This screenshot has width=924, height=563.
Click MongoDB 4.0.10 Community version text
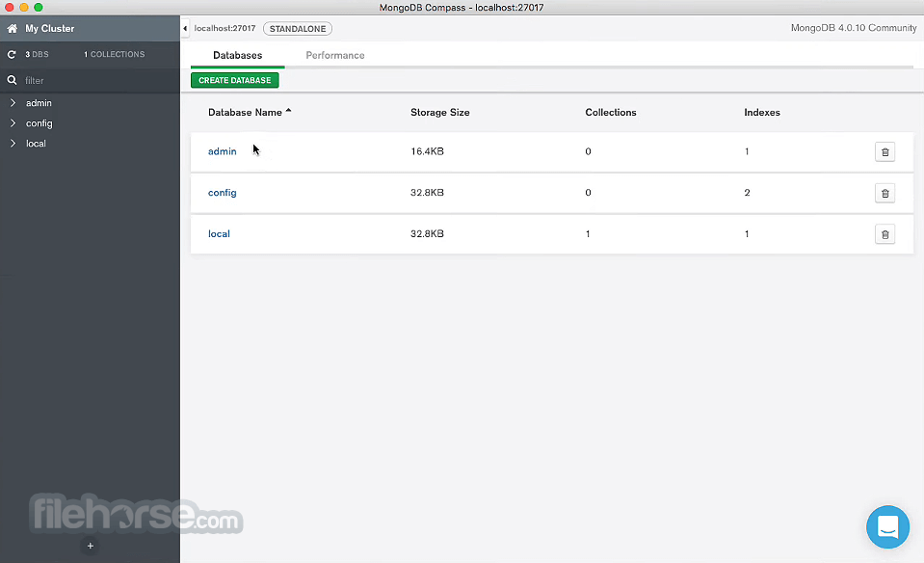(854, 28)
